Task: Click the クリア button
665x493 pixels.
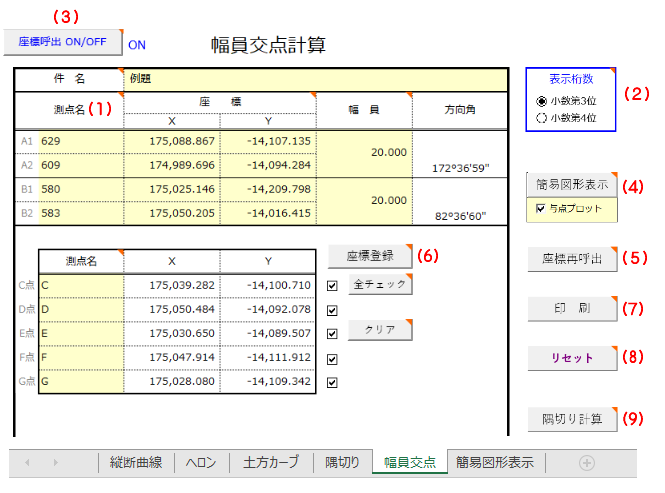Action: click(x=379, y=329)
